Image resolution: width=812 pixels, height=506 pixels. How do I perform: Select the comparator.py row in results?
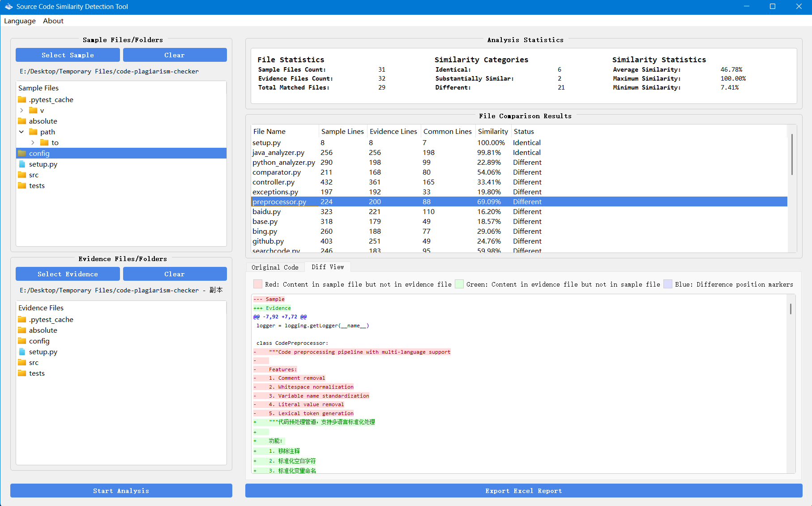pyautogui.click(x=277, y=172)
